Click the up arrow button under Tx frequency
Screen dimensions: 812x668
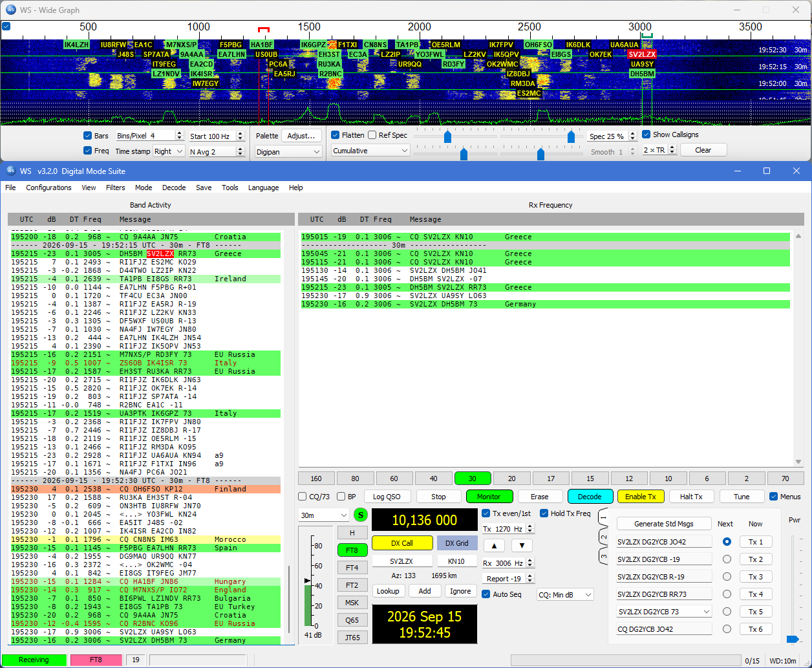[495, 545]
